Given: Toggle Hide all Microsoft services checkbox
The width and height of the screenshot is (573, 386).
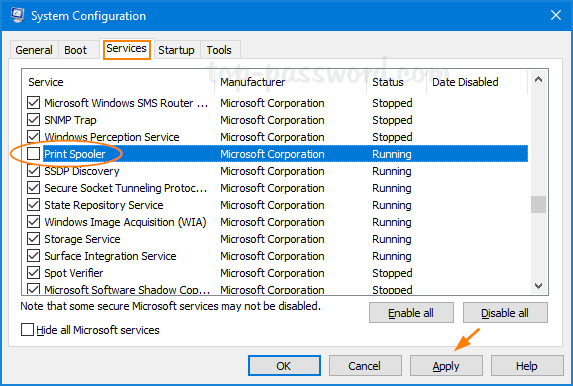Looking at the screenshot, I should click(x=27, y=330).
